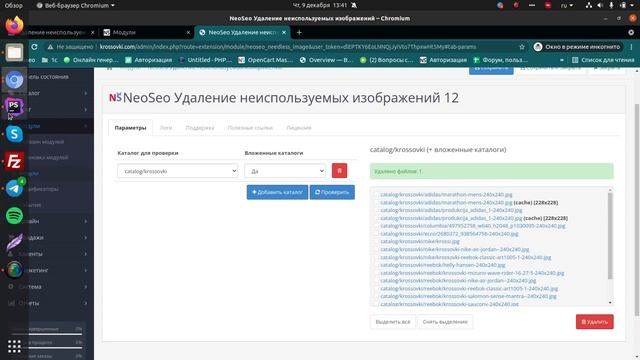This screenshot has width=640, height=360.
Task: Switch to the Поддержка tab
Action: (x=200, y=128)
